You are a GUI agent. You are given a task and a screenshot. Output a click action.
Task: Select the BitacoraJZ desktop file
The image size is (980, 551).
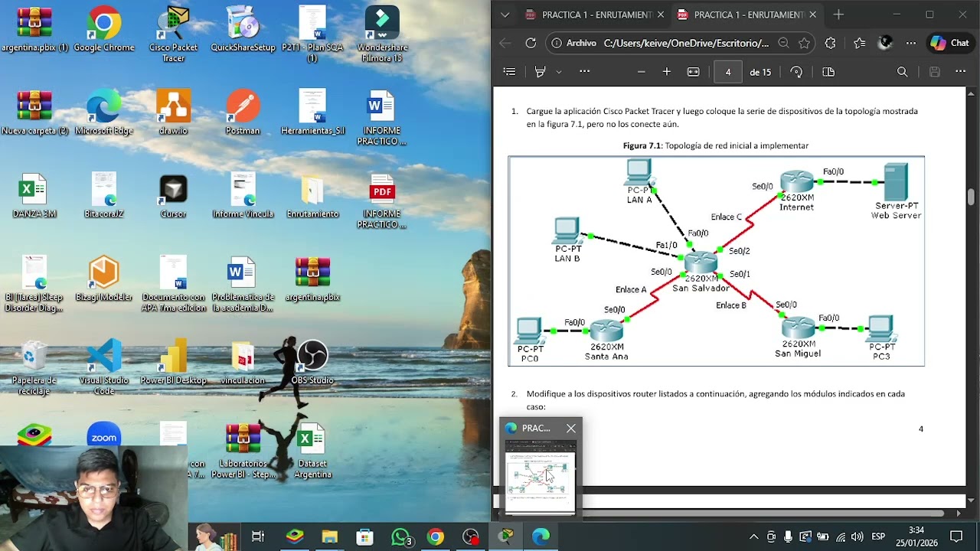(x=104, y=197)
